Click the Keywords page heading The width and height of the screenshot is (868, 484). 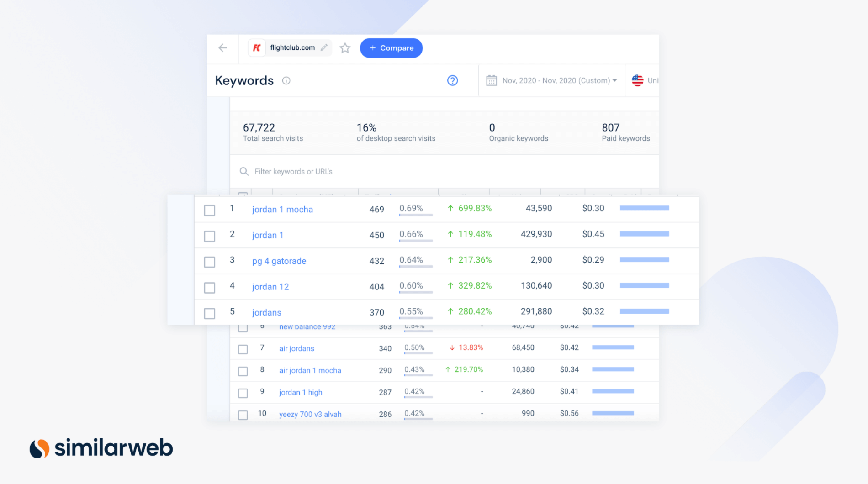244,80
